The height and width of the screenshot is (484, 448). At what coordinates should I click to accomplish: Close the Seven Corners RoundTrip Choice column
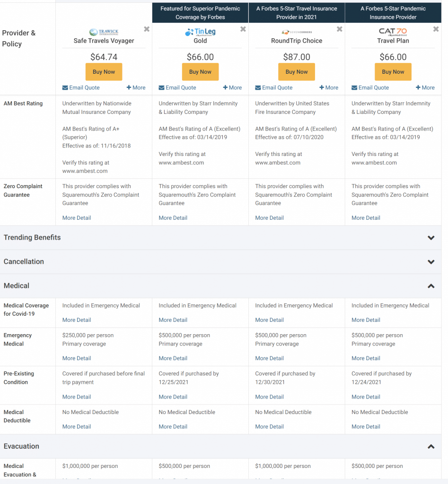[340, 29]
